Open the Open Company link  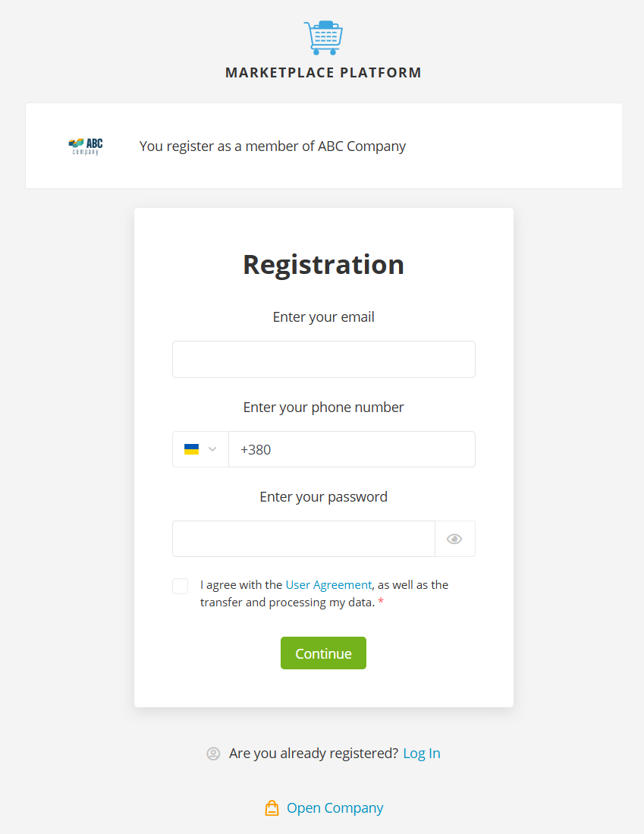tap(335, 808)
